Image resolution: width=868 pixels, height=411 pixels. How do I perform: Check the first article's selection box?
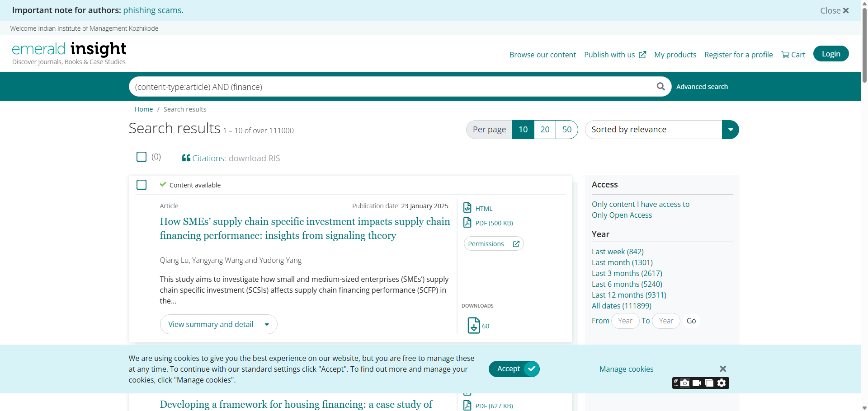pyautogui.click(x=142, y=185)
